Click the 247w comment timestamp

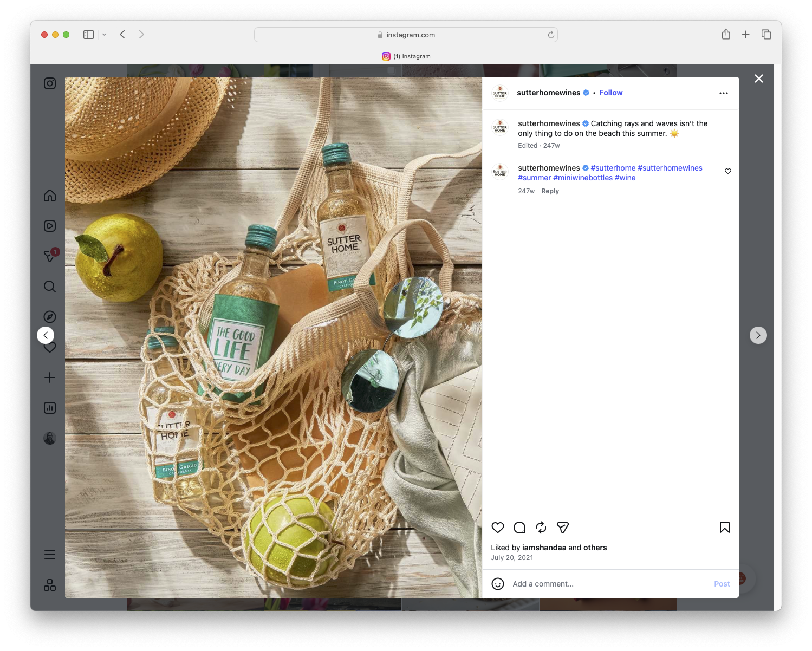point(526,191)
